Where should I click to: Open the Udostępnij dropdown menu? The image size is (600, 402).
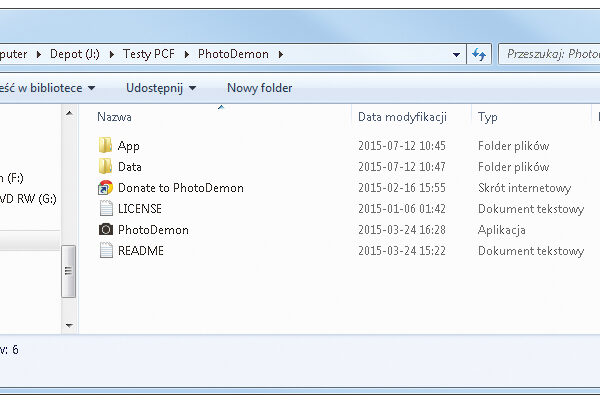(161, 88)
